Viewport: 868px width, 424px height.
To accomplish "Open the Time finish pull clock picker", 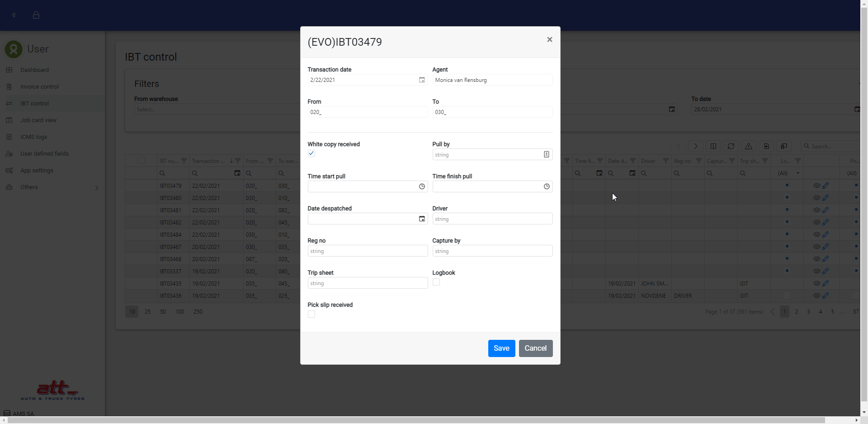I will 547,186.
